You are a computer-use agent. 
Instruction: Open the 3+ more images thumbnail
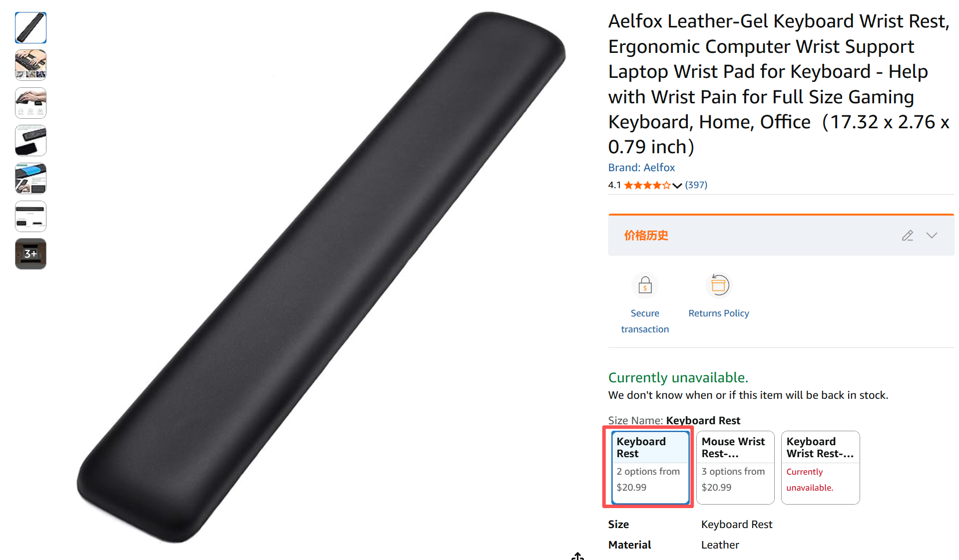31,254
